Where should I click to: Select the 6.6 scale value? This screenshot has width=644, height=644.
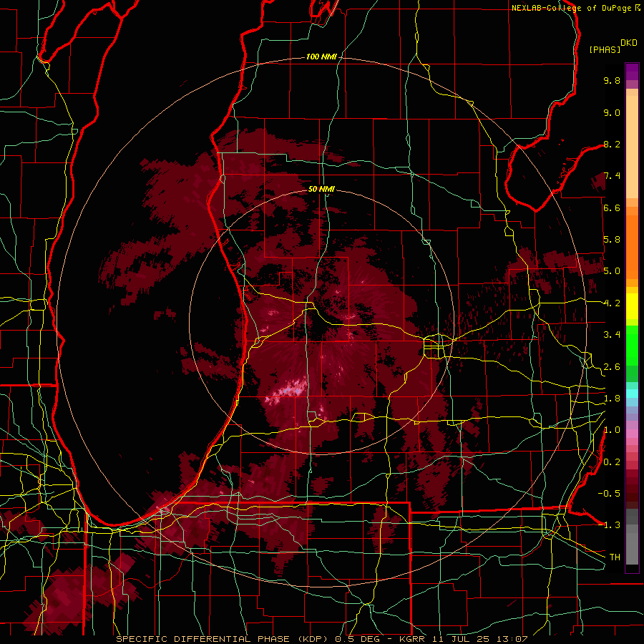612,208
